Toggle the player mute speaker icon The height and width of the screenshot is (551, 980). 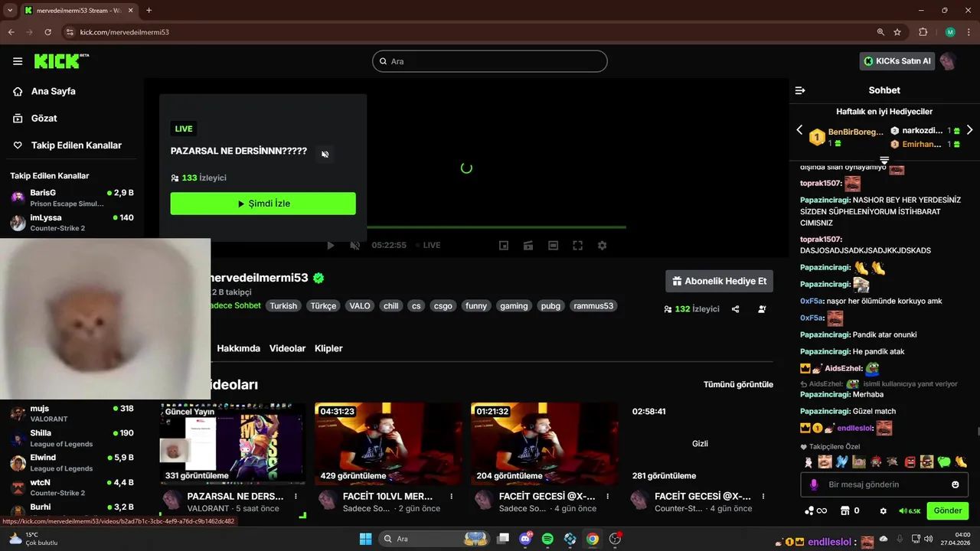[354, 245]
